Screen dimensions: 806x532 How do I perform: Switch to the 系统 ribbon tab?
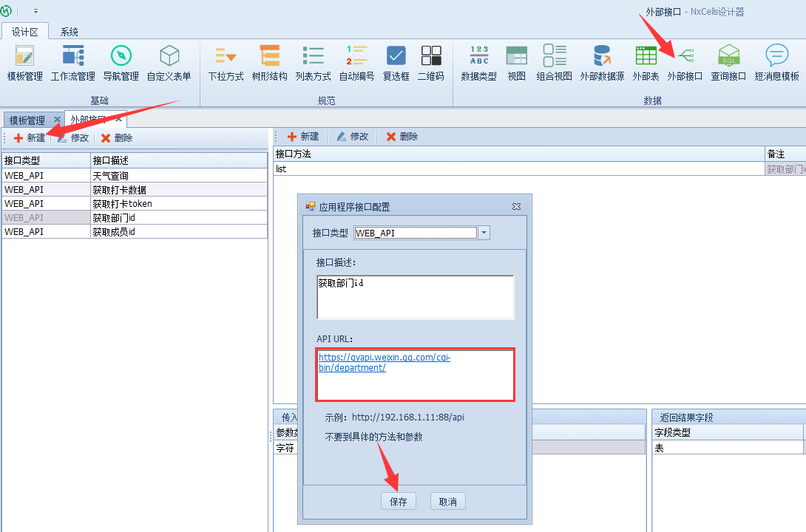(70, 32)
